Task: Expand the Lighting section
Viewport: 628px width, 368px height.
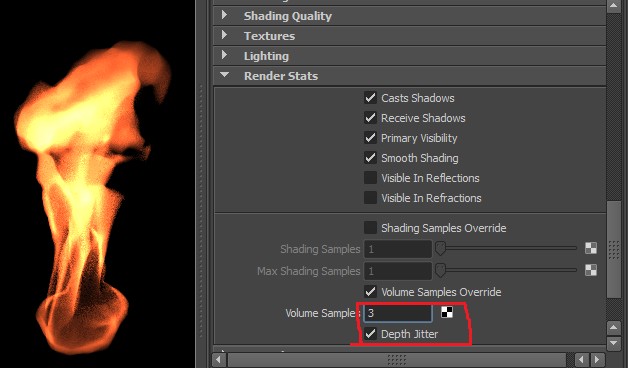Action: 224,55
